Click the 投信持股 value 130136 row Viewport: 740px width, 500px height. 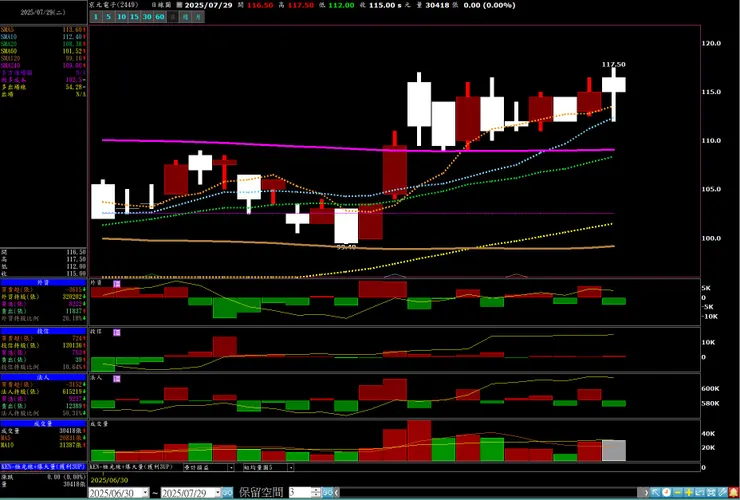pyautogui.click(x=43, y=346)
